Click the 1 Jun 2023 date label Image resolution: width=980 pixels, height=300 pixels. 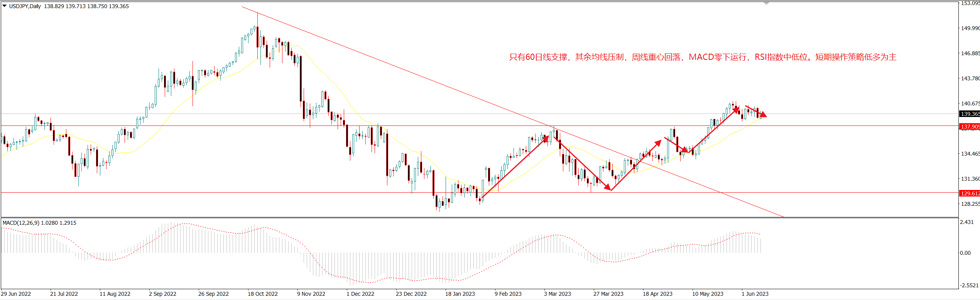click(755, 294)
